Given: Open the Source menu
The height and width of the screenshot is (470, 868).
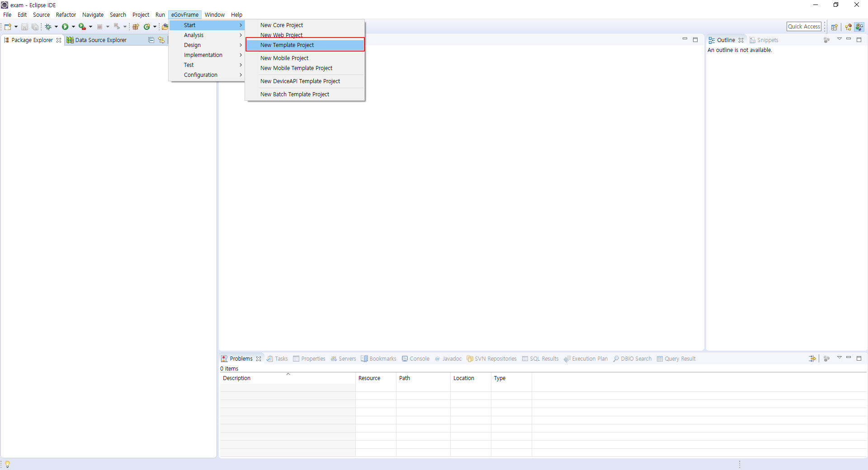Looking at the screenshot, I should 41,15.
